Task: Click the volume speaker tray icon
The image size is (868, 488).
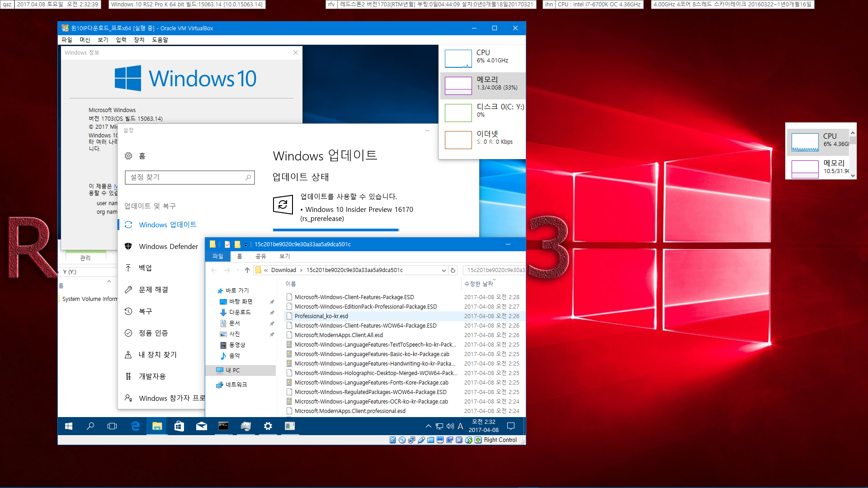Action: [x=450, y=426]
